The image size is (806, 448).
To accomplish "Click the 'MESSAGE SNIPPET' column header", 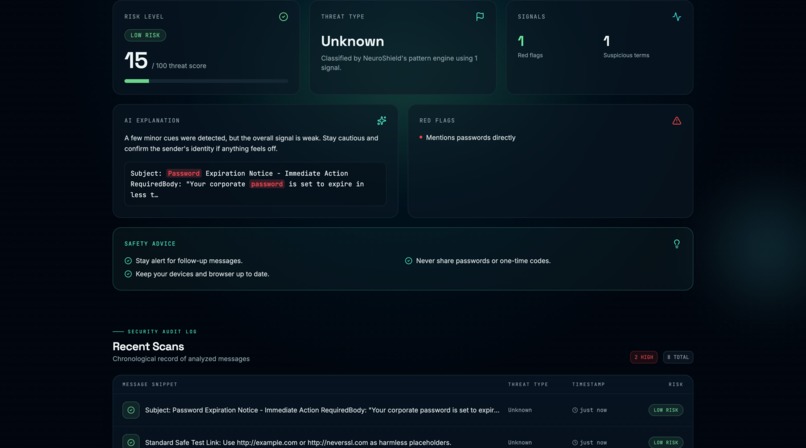I will pos(150,384).
